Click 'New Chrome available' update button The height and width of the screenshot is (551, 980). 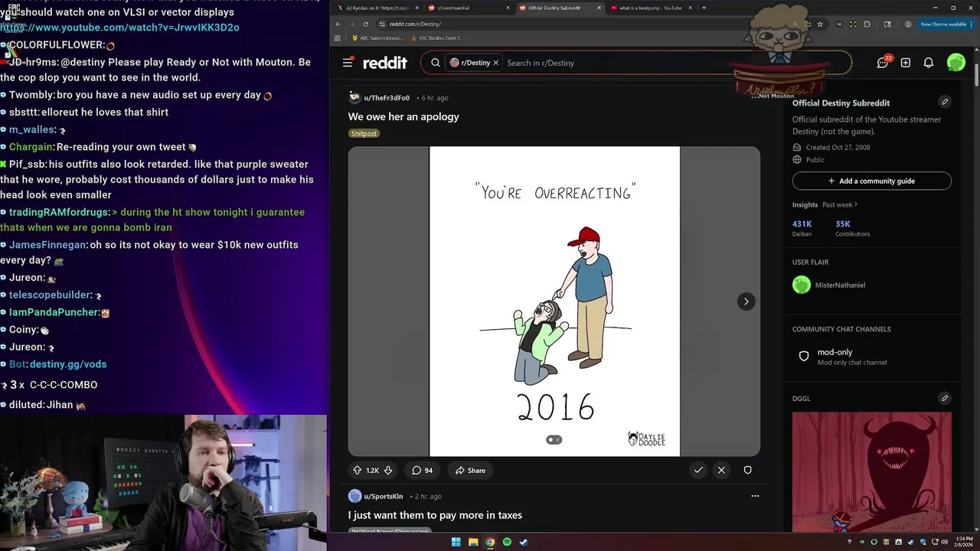pos(945,24)
